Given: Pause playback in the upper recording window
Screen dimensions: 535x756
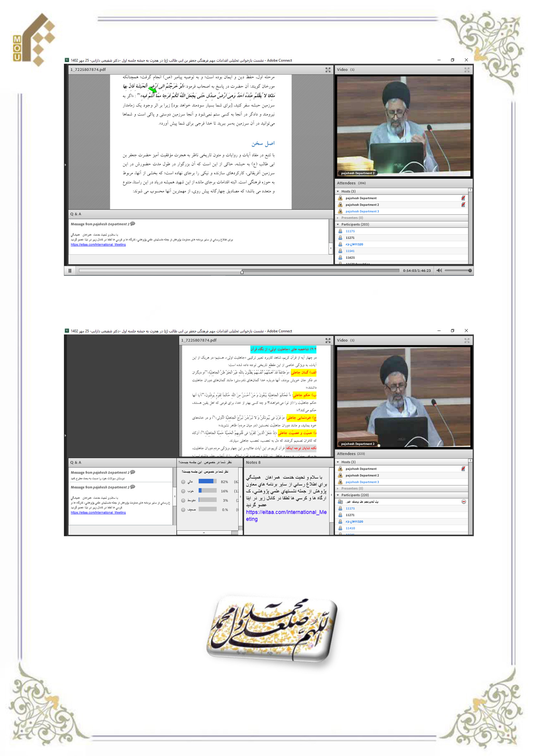Looking at the screenshot, I should click(70, 271).
